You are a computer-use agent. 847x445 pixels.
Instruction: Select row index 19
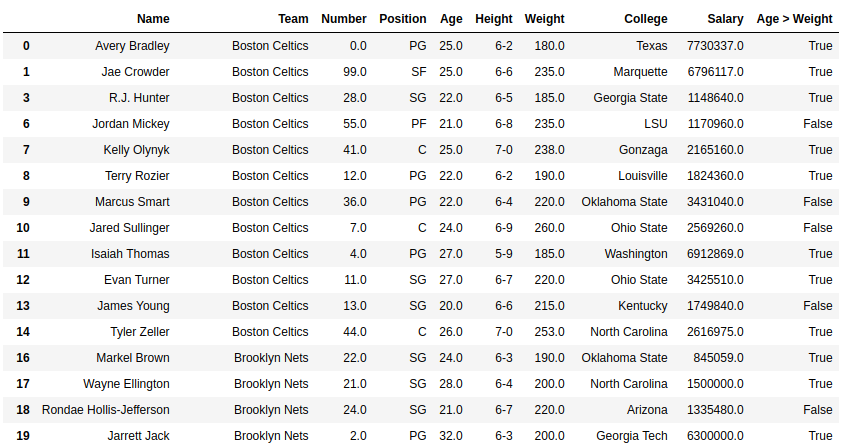(x=23, y=436)
